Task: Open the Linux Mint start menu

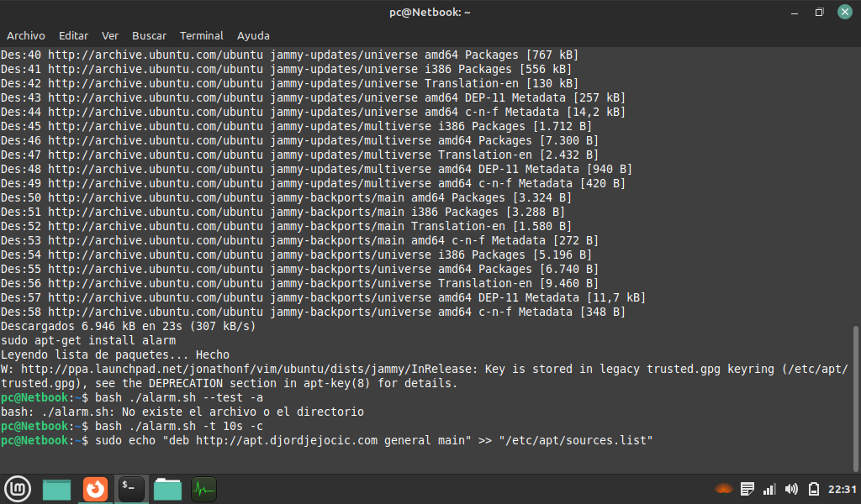Action: pyautogui.click(x=18, y=489)
